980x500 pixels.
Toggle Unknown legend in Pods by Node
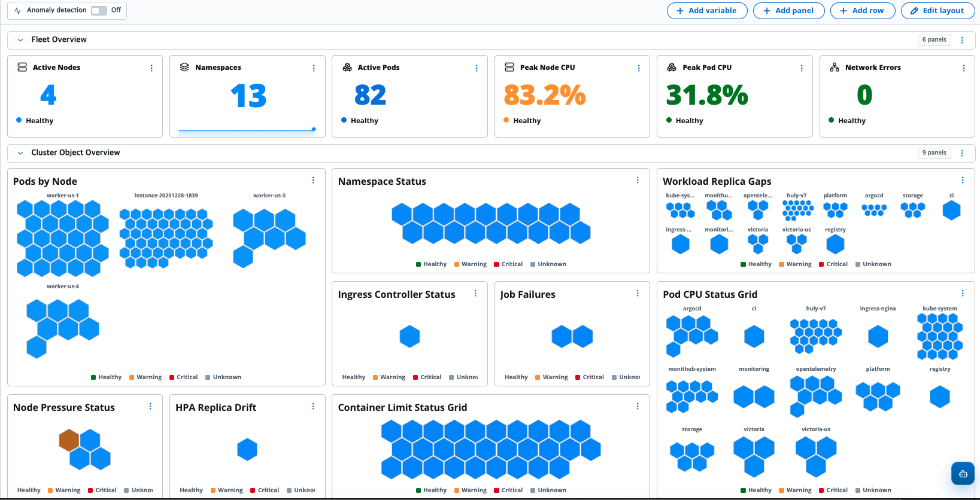pyautogui.click(x=223, y=377)
